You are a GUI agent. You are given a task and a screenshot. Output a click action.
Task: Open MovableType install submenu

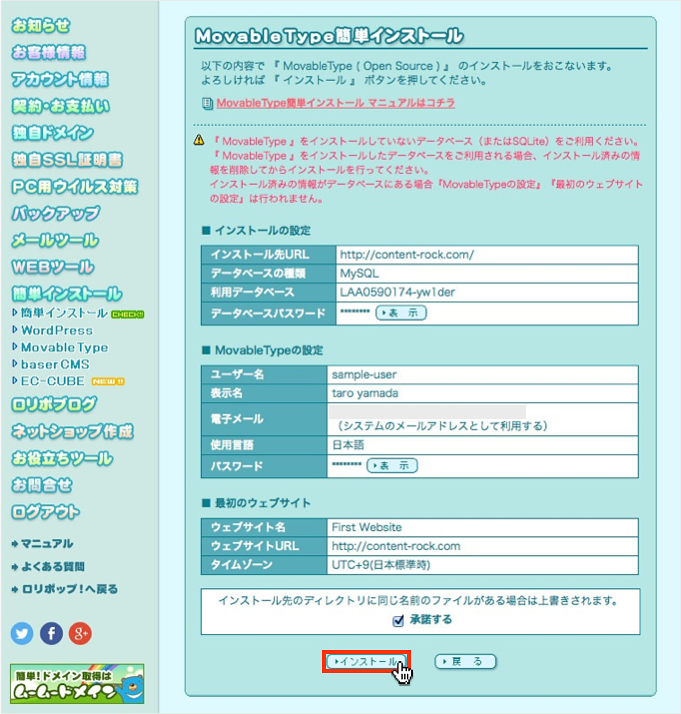point(64,347)
